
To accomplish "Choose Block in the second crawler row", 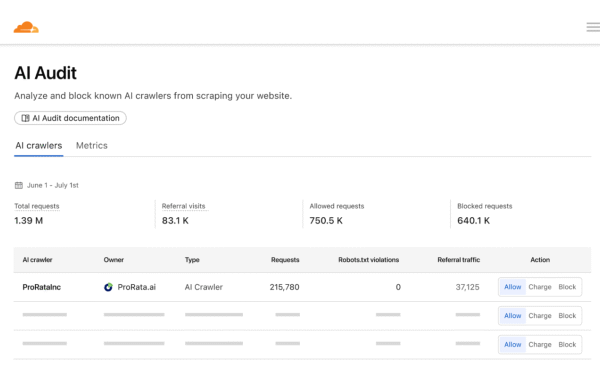I will tap(567, 316).
